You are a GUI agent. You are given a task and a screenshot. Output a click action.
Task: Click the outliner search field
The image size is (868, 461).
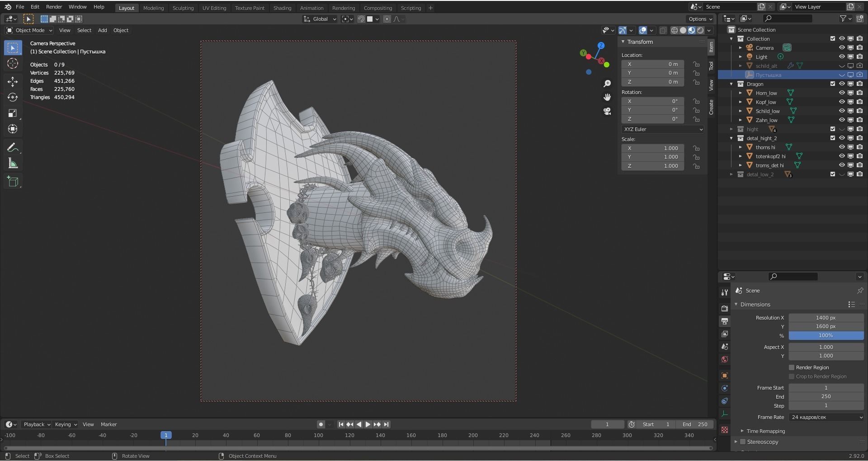pos(788,19)
